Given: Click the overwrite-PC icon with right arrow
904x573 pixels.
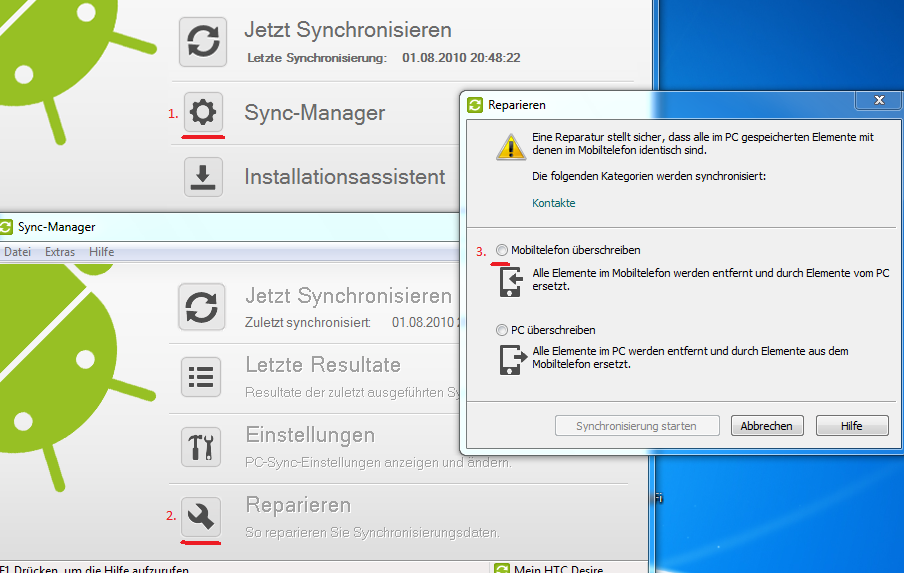Looking at the screenshot, I should tap(513, 360).
